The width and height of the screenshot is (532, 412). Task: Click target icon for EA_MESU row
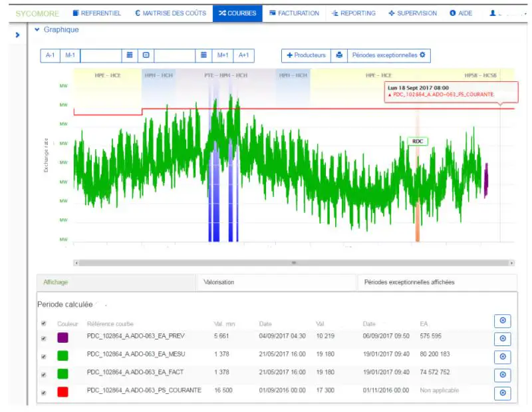pos(503,356)
